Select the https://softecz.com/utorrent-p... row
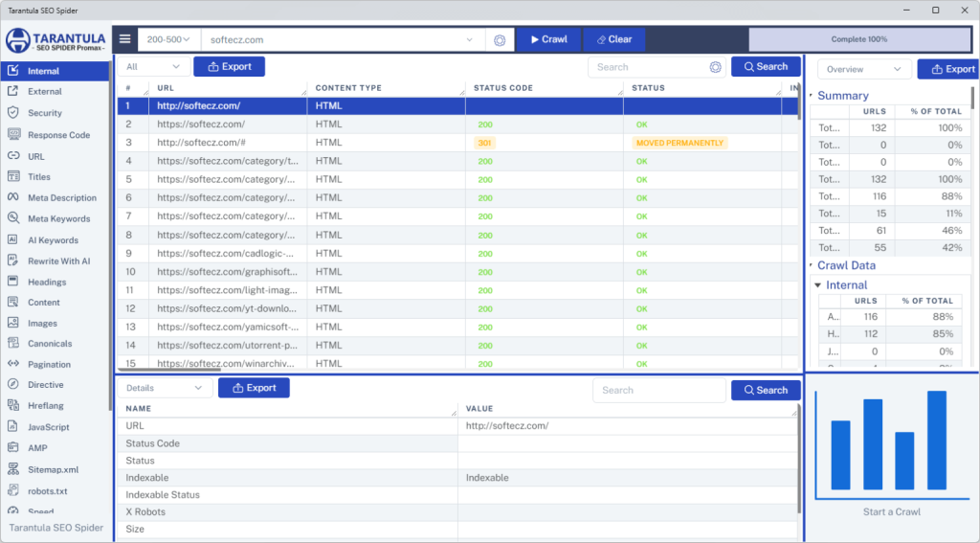 pyautogui.click(x=457, y=346)
